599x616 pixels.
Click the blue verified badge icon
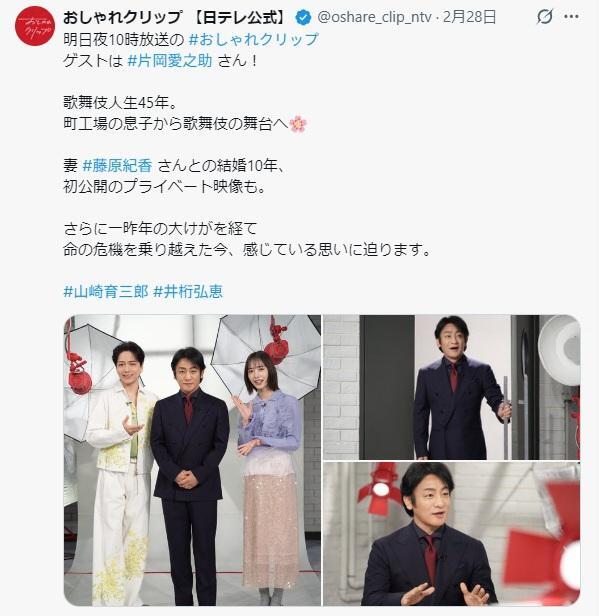click(x=303, y=18)
